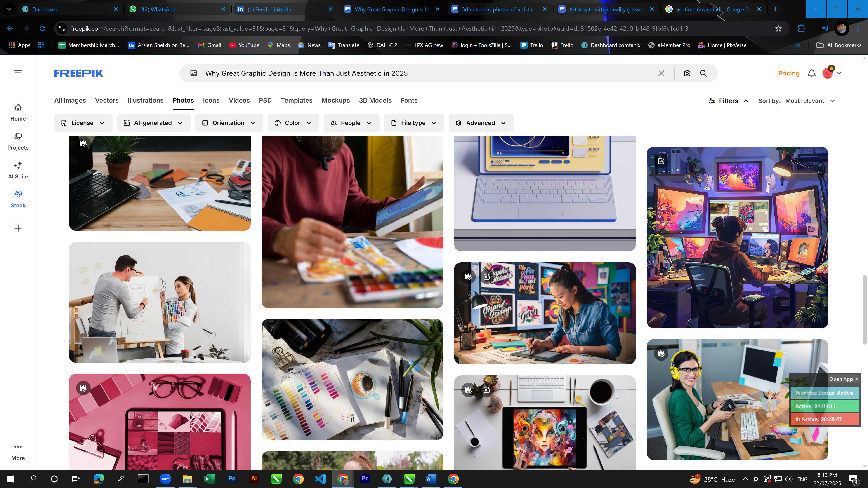Collapse the Filters panel
Viewport: 868px width, 488px height.
(x=728, y=101)
